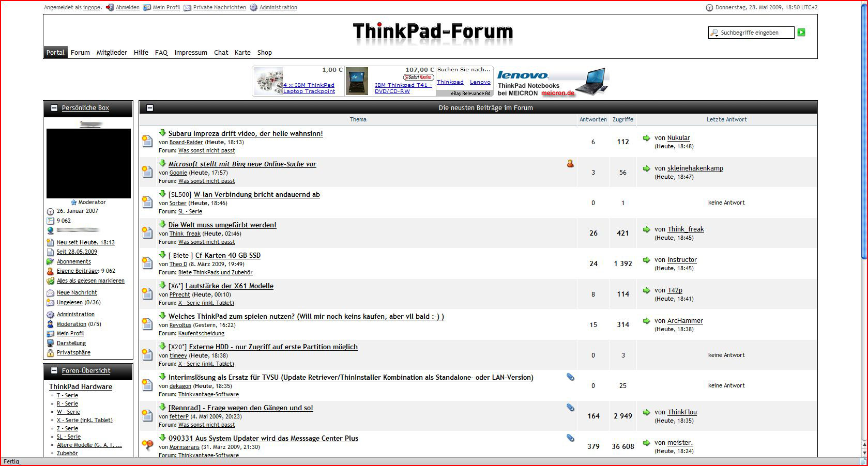Viewport: 868px width, 466px height.
Task: Click last-post arrow for Instructor reply
Action: click(x=646, y=260)
